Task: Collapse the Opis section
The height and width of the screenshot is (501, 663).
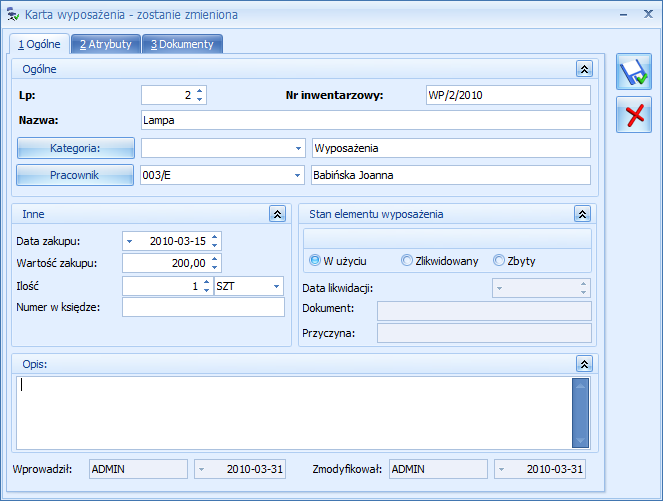Action: (x=584, y=364)
